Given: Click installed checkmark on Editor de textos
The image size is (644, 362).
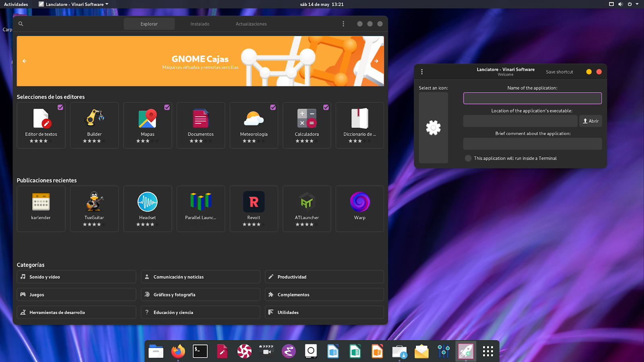Looking at the screenshot, I should pos(60,107).
